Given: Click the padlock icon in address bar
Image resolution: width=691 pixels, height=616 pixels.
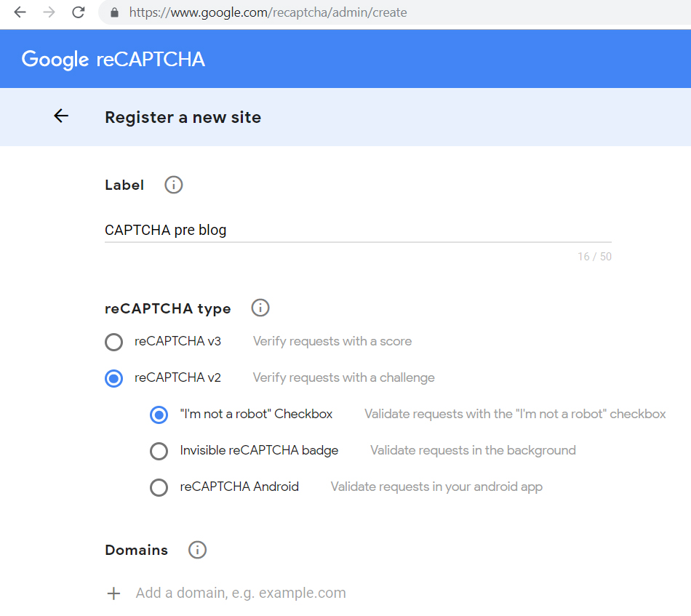Looking at the screenshot, I should [115, 12].
